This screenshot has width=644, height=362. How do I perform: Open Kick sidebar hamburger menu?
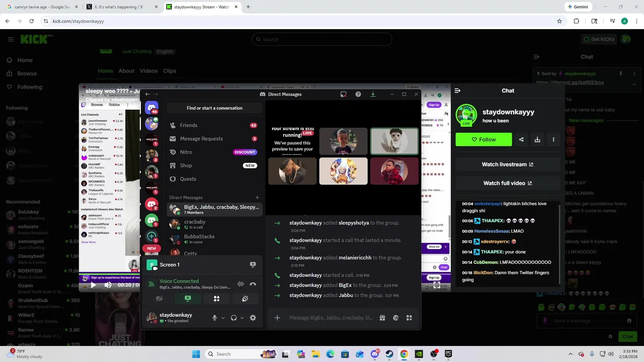(11, 39)
